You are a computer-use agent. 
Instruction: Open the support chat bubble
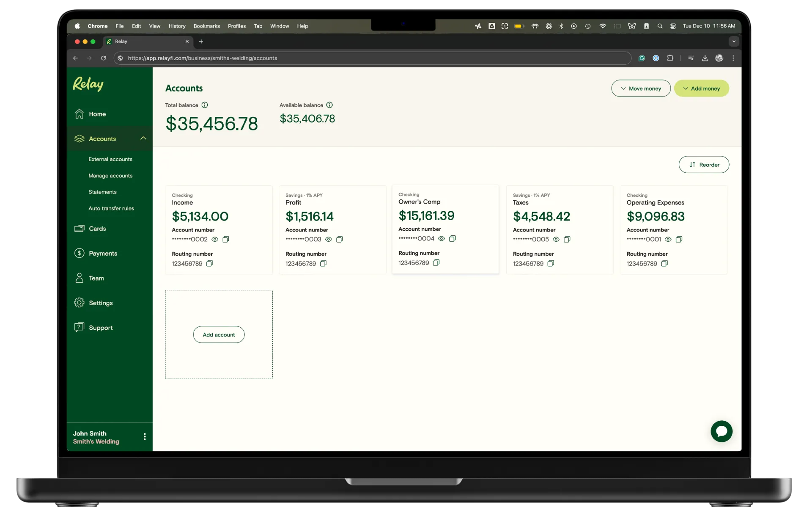[721, 431]
